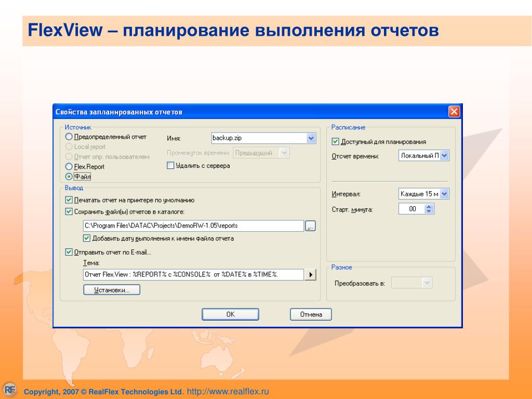Close the Свойства запланированных отчетов dialog
The image size is (532, 399).
454,111
